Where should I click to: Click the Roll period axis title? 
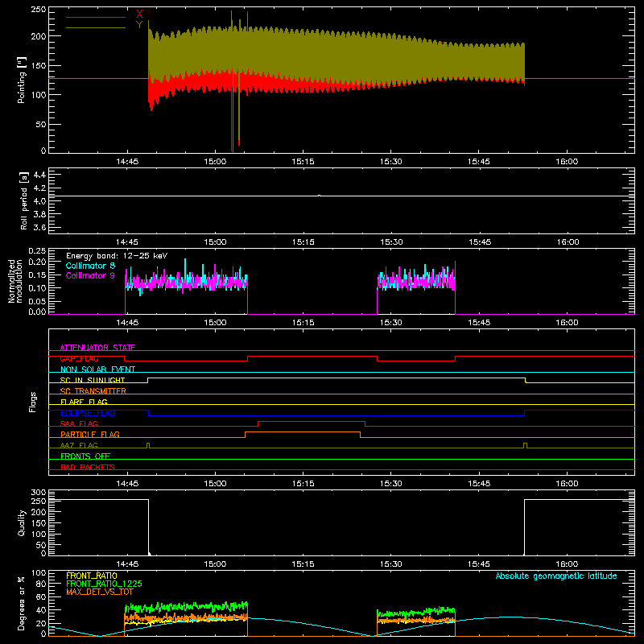[x=24, y=200]
